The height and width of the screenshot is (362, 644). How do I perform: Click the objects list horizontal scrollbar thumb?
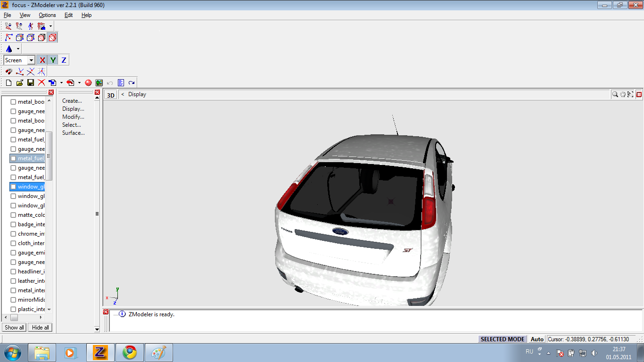coord(14,318)
